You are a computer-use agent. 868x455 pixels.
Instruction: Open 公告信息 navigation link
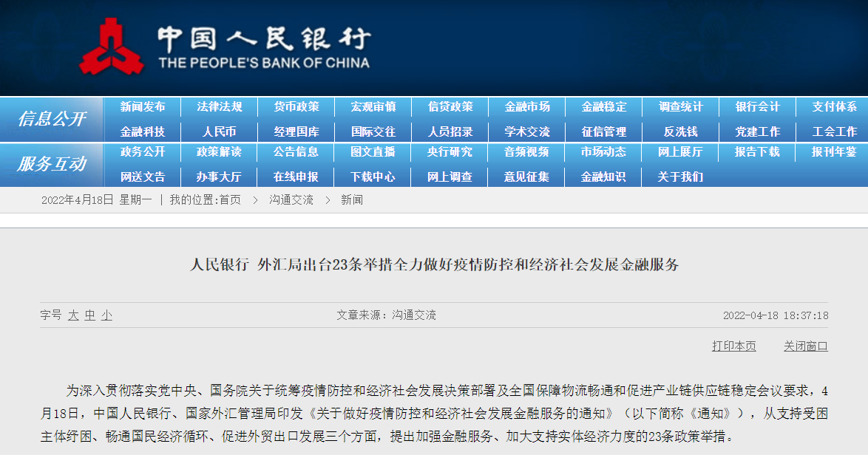296,151
